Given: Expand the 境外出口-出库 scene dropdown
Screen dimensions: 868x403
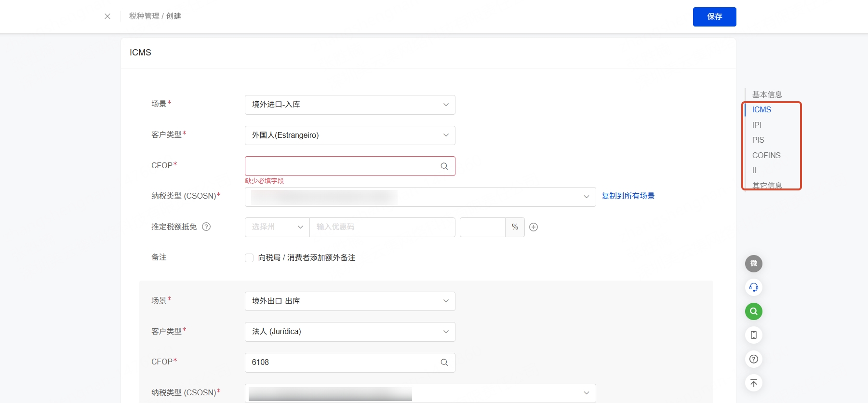Looking at the screenshot, I should click(x=350, y=301).
